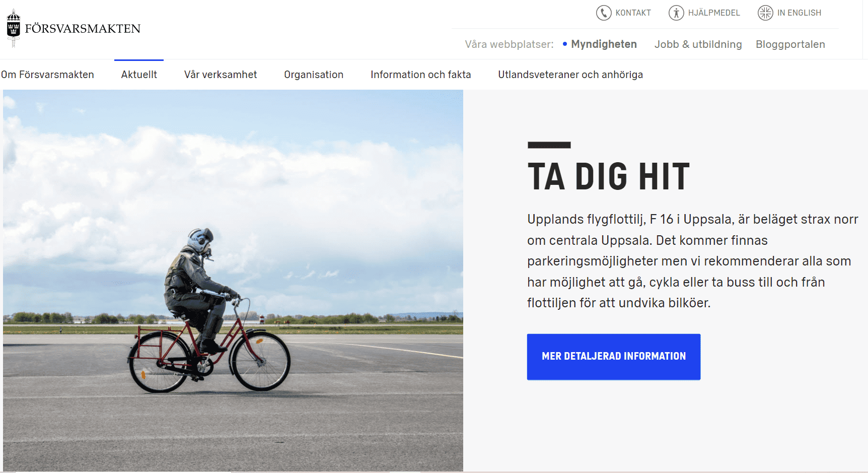Viewport: 868px width, 473px height.
Task: Open Bloggportalen
Action: 790,44
